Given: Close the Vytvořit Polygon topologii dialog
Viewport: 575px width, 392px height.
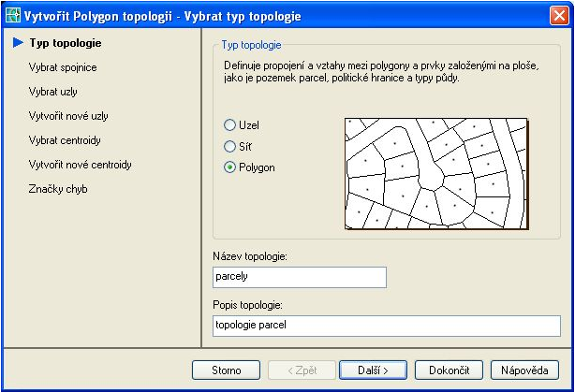Looking at the screenshot, I should [559, 16].
